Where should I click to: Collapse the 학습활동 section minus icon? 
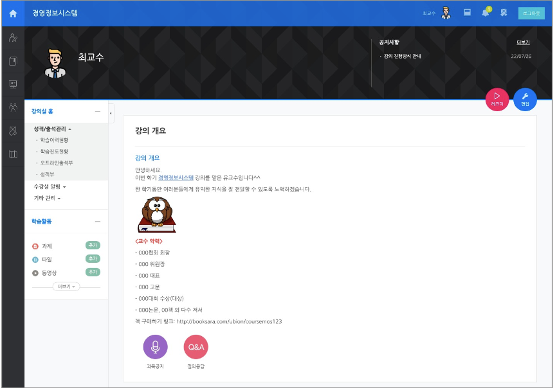pos(98,222)
